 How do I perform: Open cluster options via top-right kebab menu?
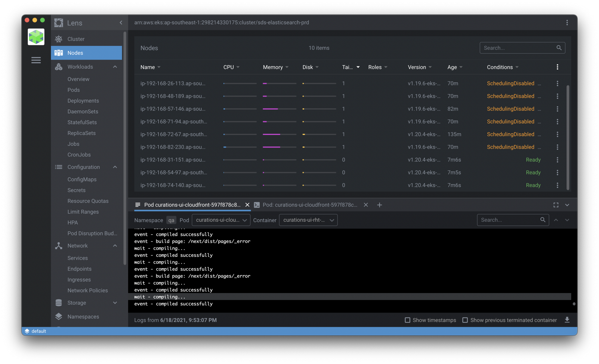pyautogui.click(x=567, y=22)
